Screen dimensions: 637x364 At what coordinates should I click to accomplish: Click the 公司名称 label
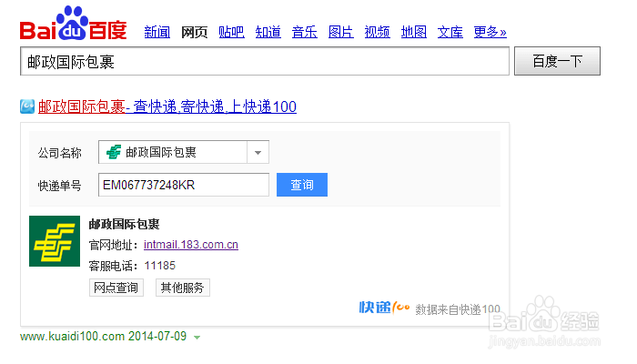tap(60, 153)
